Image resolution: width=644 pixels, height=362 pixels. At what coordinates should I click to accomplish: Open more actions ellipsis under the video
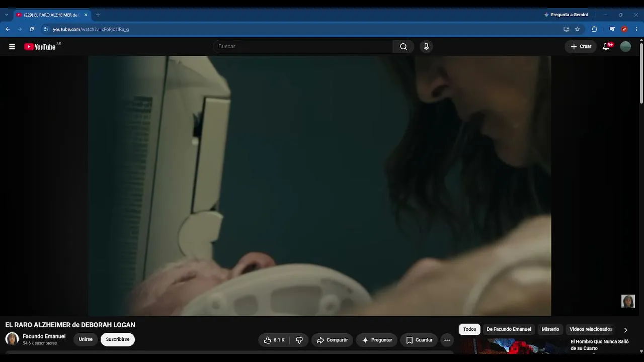pyautogui.click(x=447, y=340)
